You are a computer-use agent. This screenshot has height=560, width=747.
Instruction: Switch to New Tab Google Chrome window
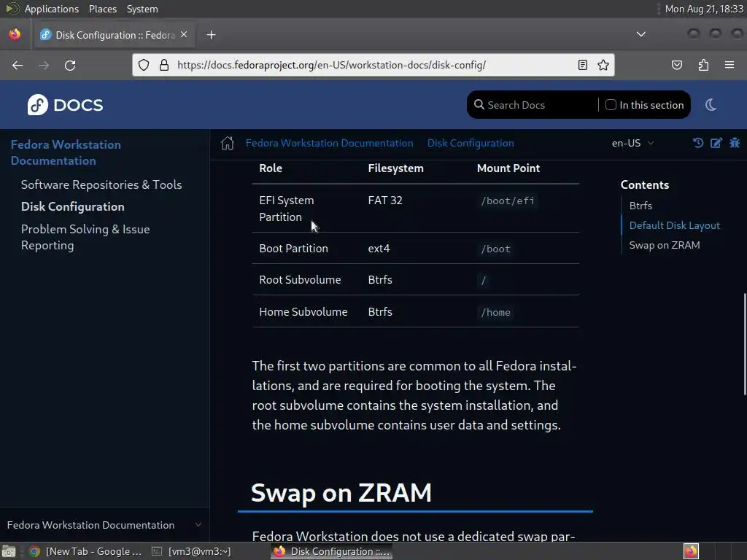(86, 551)
